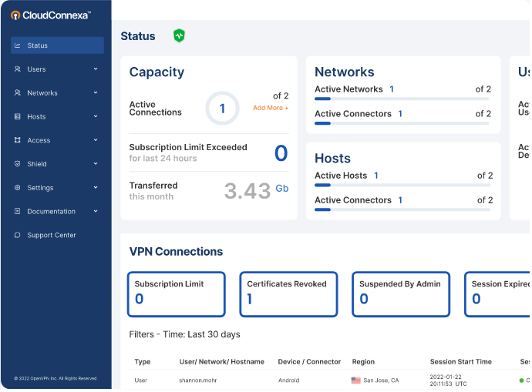Click the Hosts card heading
This screenshot has height=392, width=532.
point(332,158)
